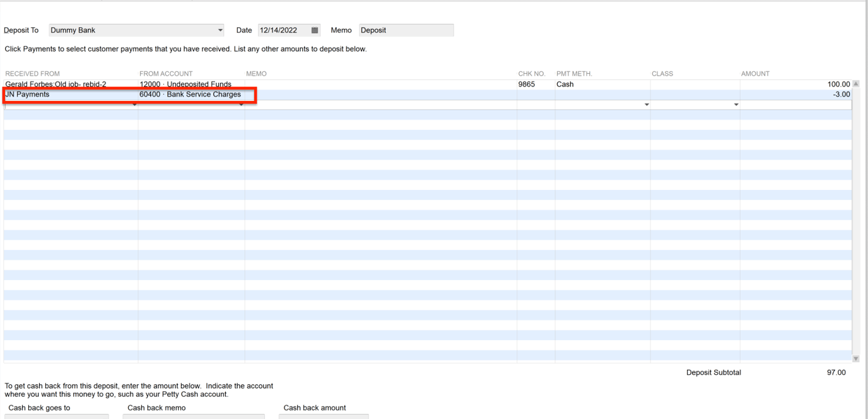Edit the Memo field showing Deposit

point(406,30)
